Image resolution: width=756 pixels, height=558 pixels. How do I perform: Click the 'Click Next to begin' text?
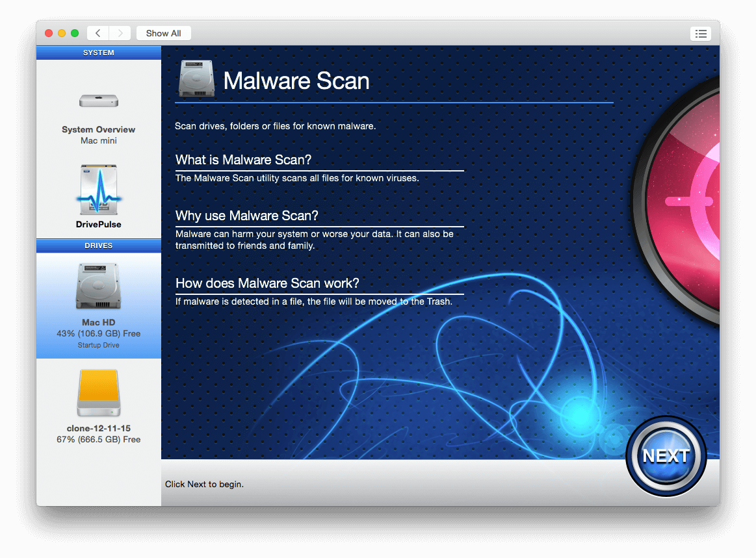pyautogui.click(x=204, y=484)
